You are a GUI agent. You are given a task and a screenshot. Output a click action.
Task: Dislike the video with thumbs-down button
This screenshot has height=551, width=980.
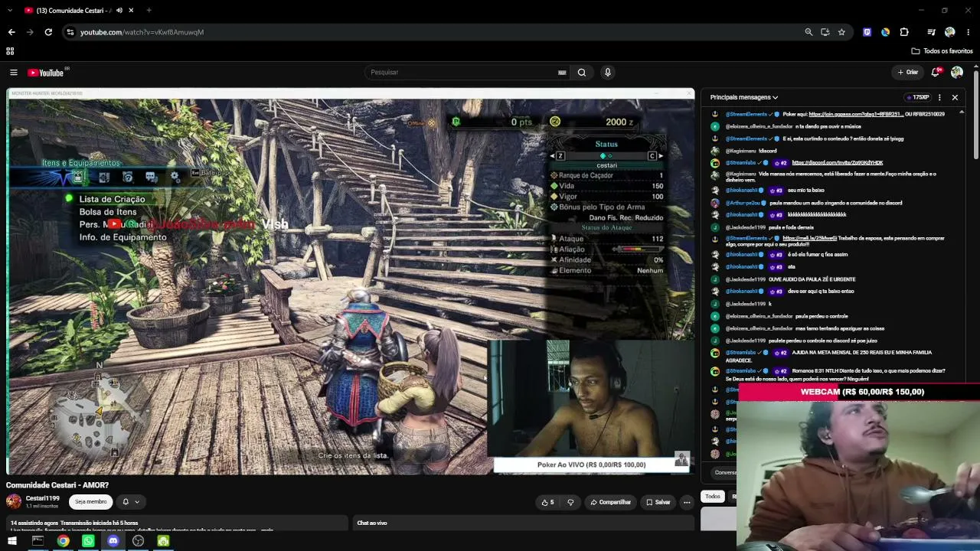[x=570, y=502]
